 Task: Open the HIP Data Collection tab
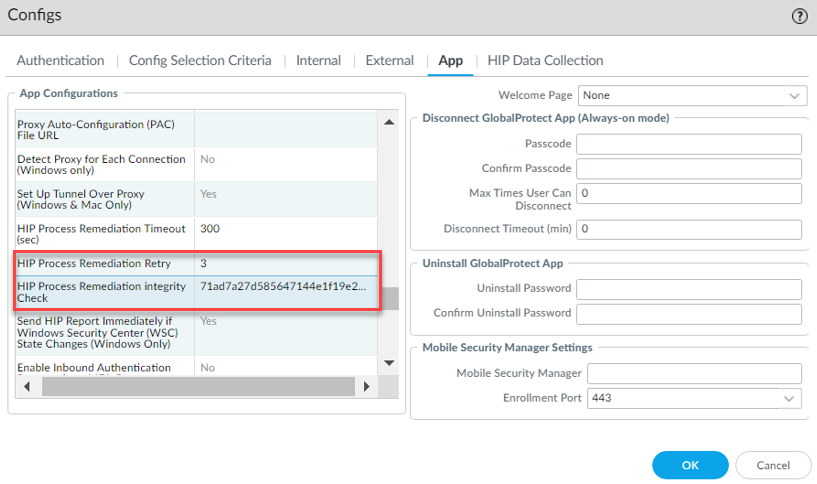(545, 60)
